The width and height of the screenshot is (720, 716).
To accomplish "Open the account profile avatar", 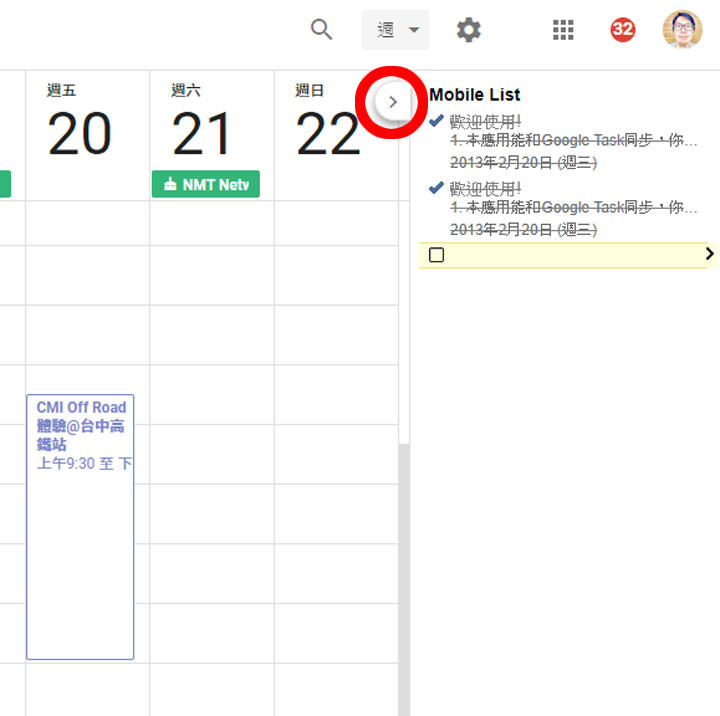I will click(682, 29).
